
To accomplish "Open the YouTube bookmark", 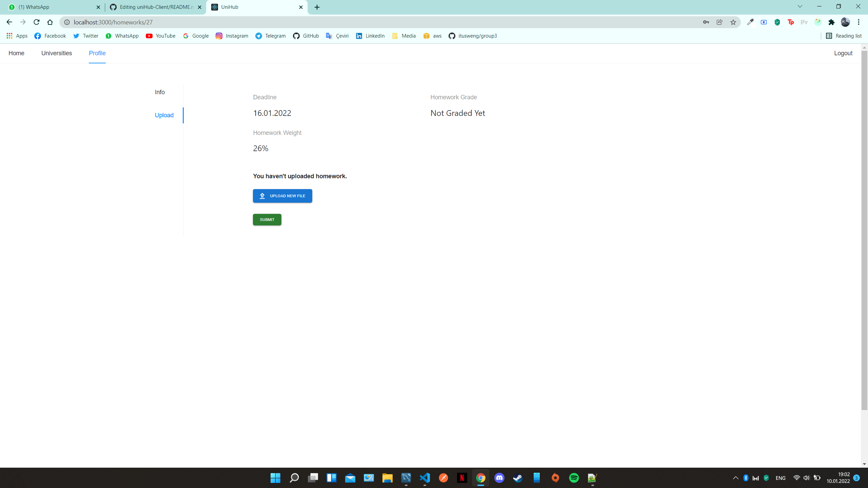I will click(161, 36).
